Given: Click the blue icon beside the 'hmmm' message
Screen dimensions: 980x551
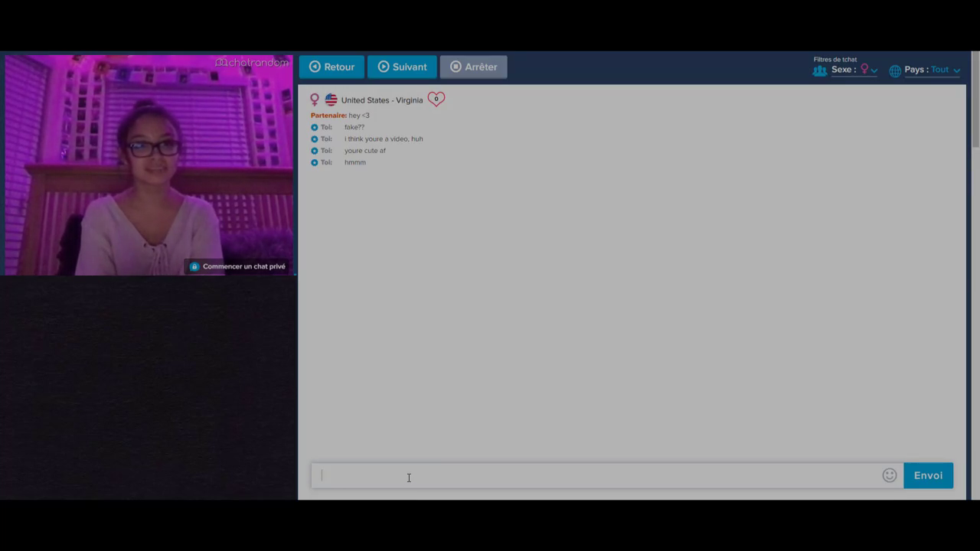Looking at the screenshot, I should 315,162.
